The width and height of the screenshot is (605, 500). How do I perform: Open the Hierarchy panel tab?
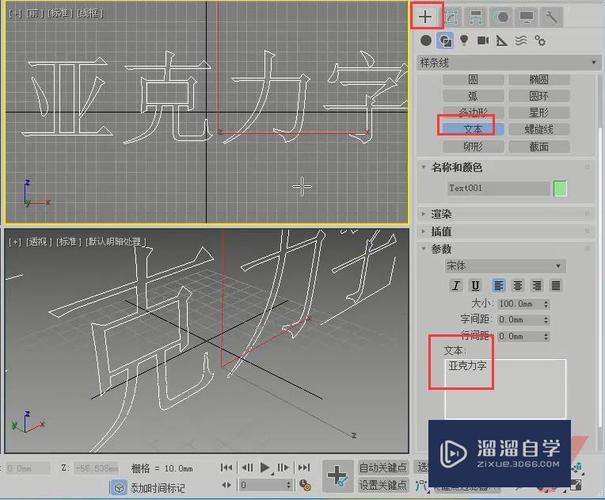[x=477, y=17]
